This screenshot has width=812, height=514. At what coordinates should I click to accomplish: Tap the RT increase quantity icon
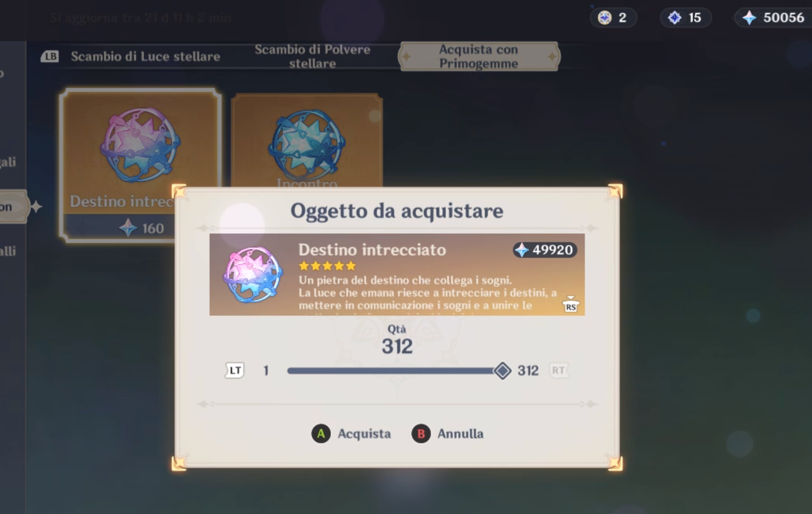pyautogui.click(x=559, y=370)
